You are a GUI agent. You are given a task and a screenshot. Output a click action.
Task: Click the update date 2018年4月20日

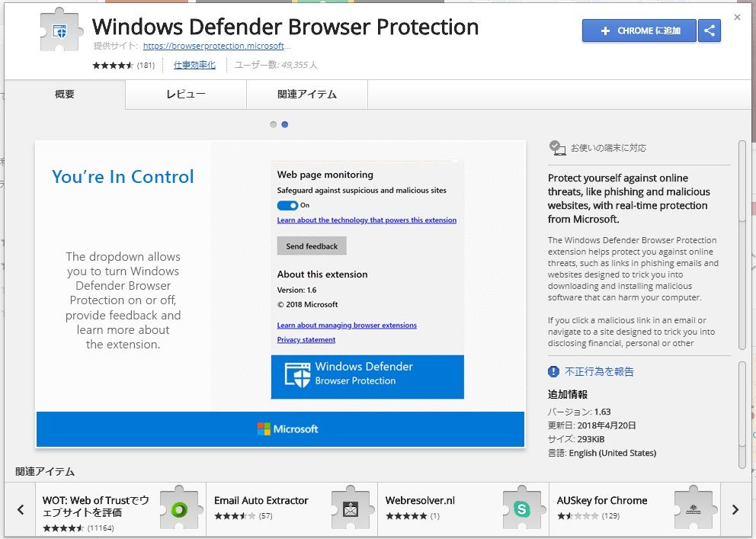(607, 425)
